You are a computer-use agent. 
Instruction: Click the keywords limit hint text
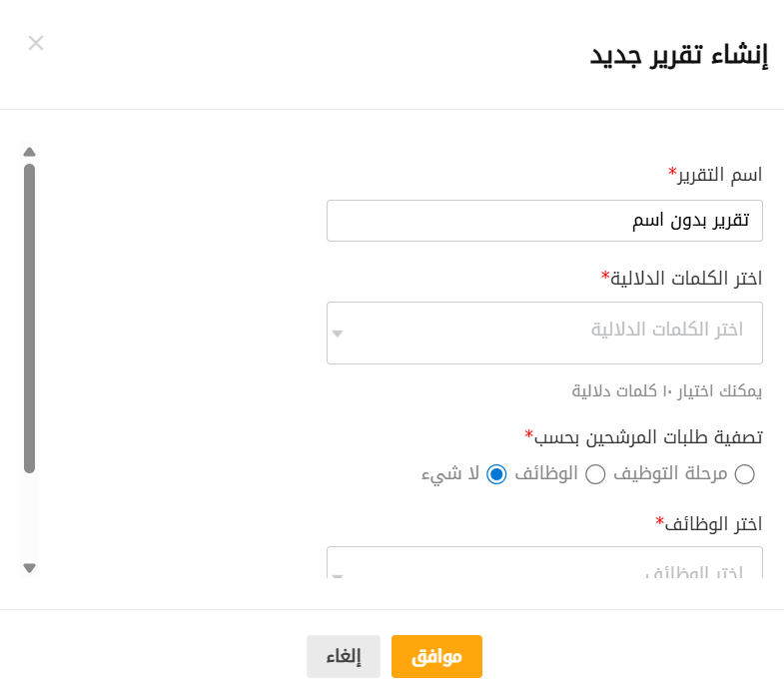pyautogui.click(x=667, y=391)
